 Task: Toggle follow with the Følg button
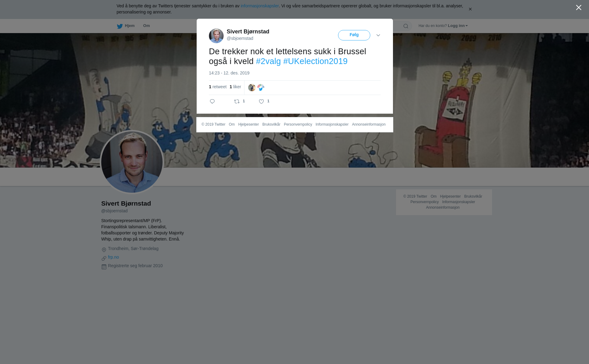click(354, 35)
